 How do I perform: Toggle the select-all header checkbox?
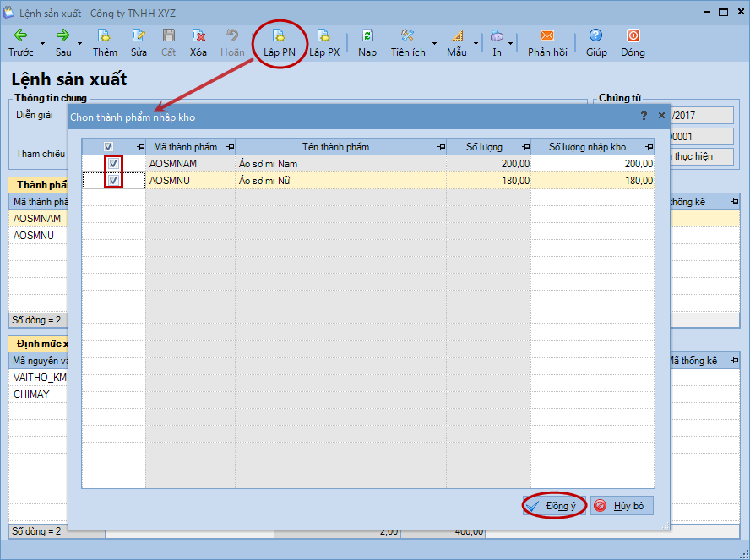click(108, 147)
